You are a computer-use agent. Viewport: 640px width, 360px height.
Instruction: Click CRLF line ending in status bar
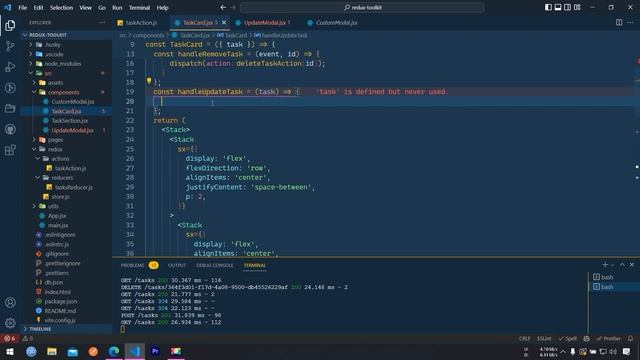pyautogui.click(x=524, y=338)
